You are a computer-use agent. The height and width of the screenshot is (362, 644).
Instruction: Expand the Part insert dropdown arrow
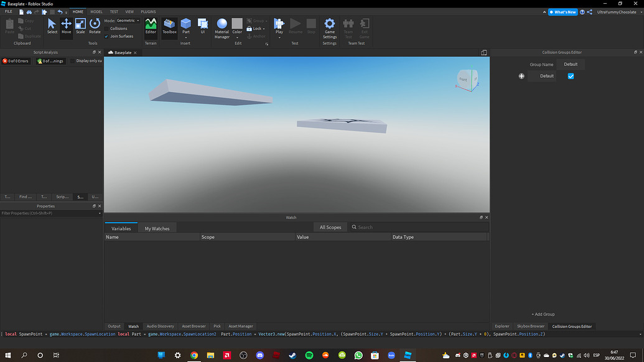coord(185,37)
